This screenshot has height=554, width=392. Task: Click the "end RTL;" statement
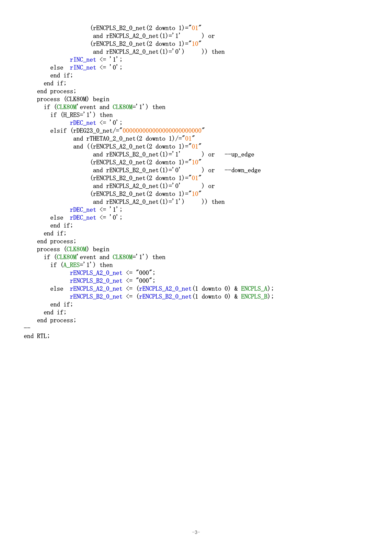point(37,336)
